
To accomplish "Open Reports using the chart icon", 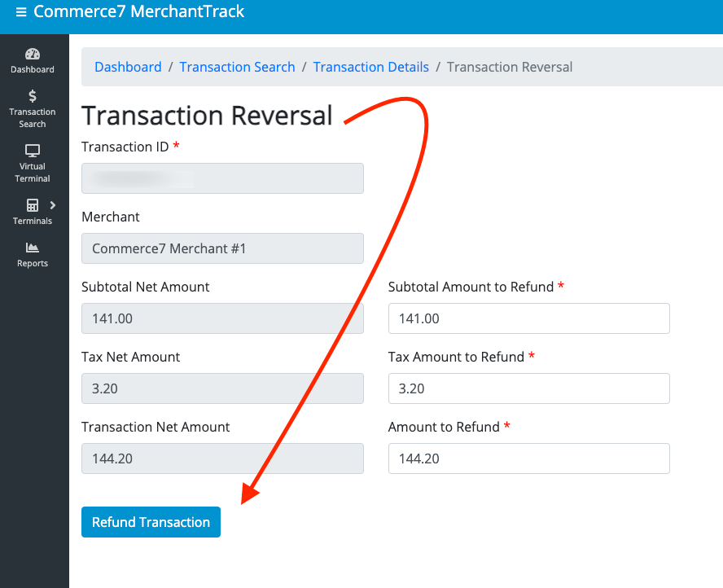I will (33, 248).
